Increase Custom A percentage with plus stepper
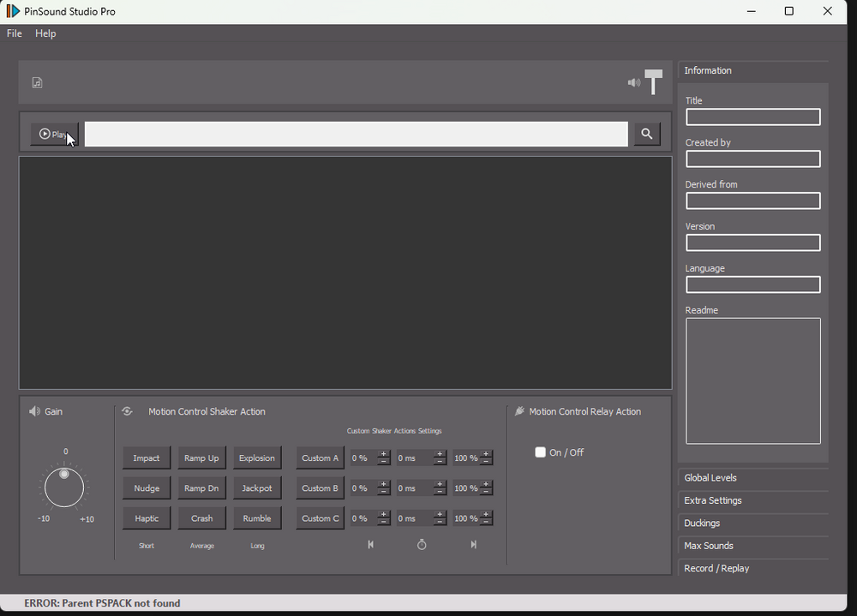Viewport: 857px width, 616px height. point(384,454)
